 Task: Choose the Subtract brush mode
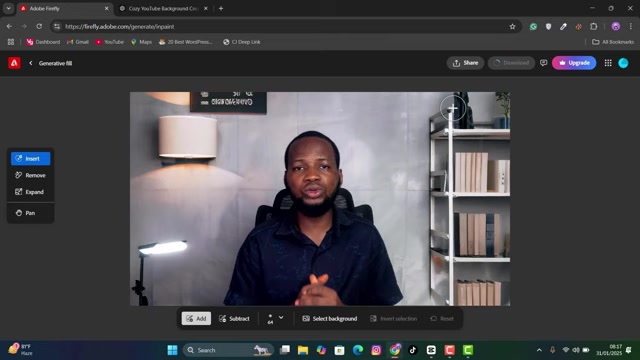[x=234, y=318]
